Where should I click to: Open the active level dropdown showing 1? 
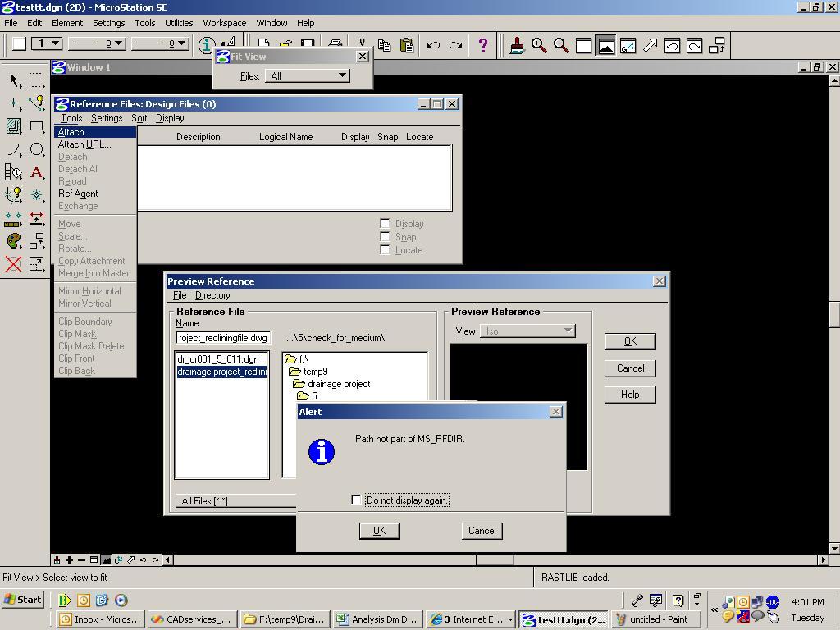47,43
